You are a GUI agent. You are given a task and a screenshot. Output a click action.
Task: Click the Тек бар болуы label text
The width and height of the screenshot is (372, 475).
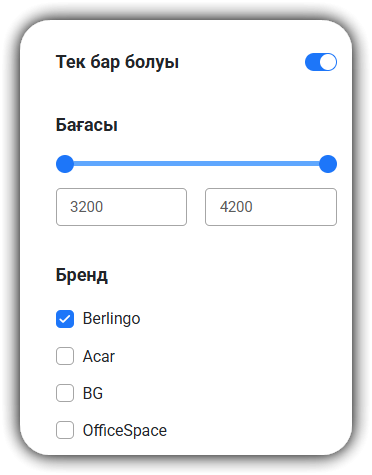tap(117, 62)
